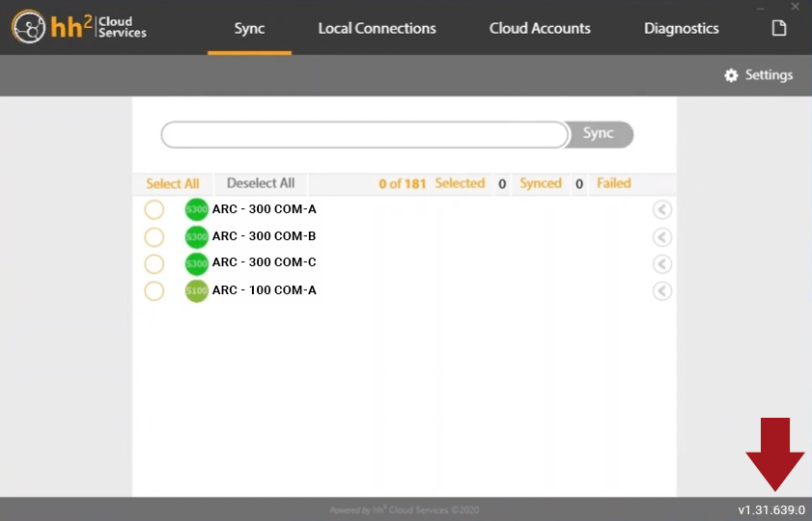Click the S300 badge for ARC - 300 COM-A
Image resolution: width=812 pixels, height=521 pixels.
pos(196,209)
